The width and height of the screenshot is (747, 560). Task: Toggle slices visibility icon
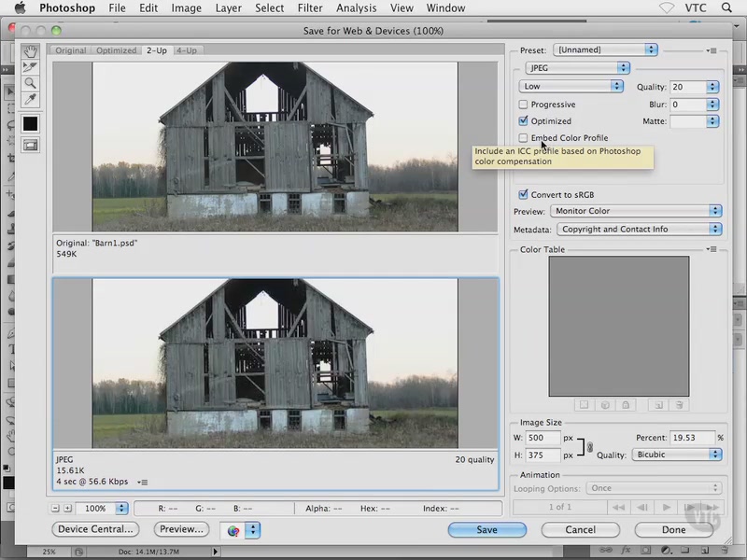[x=30, y=145]
